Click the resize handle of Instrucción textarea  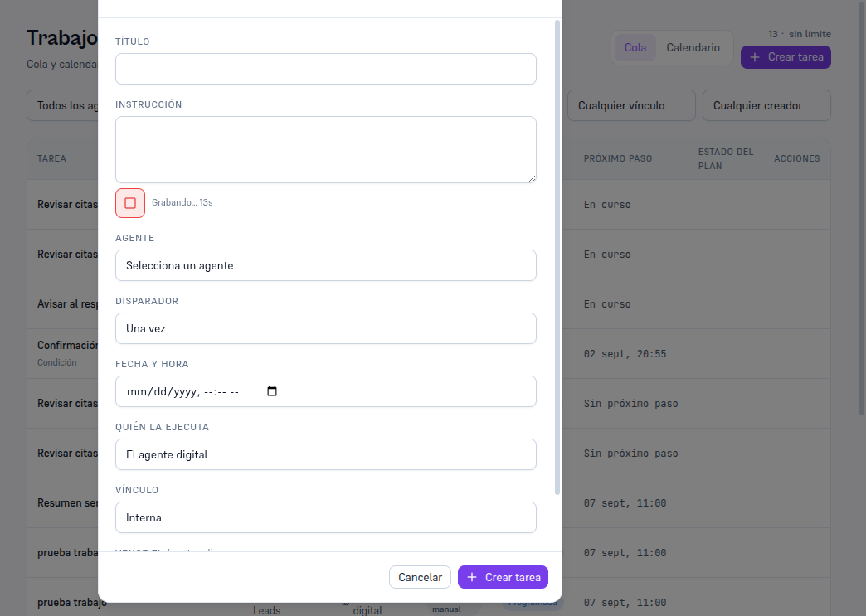tap(532, 178)
